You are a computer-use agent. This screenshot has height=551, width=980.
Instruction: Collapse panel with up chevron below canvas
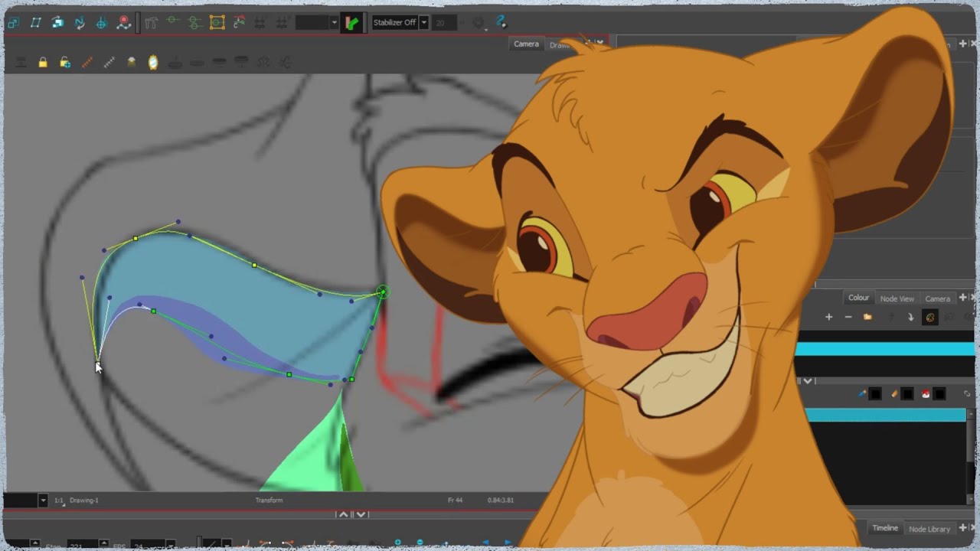pyautogui.click(x=343, y=515)
